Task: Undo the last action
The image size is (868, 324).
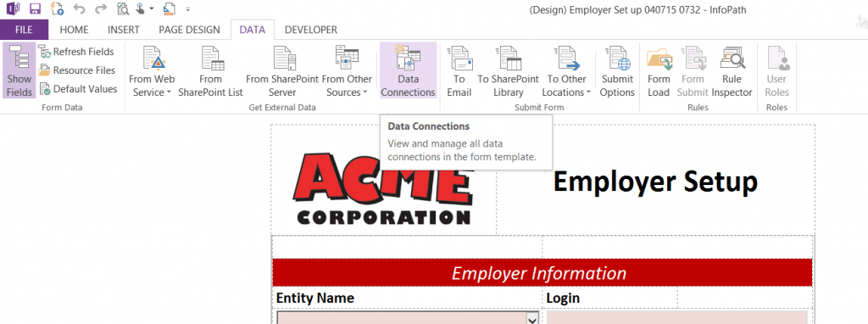Action: click(79, 9)
